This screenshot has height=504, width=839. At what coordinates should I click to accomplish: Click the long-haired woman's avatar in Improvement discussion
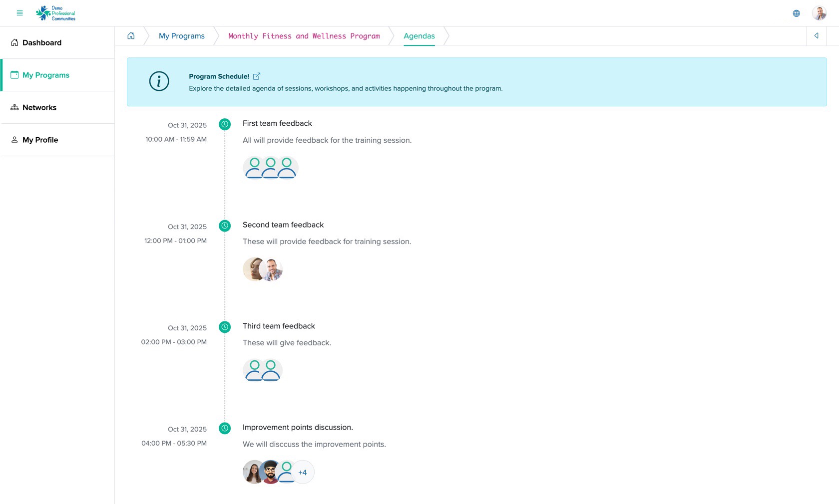[251, 472]
